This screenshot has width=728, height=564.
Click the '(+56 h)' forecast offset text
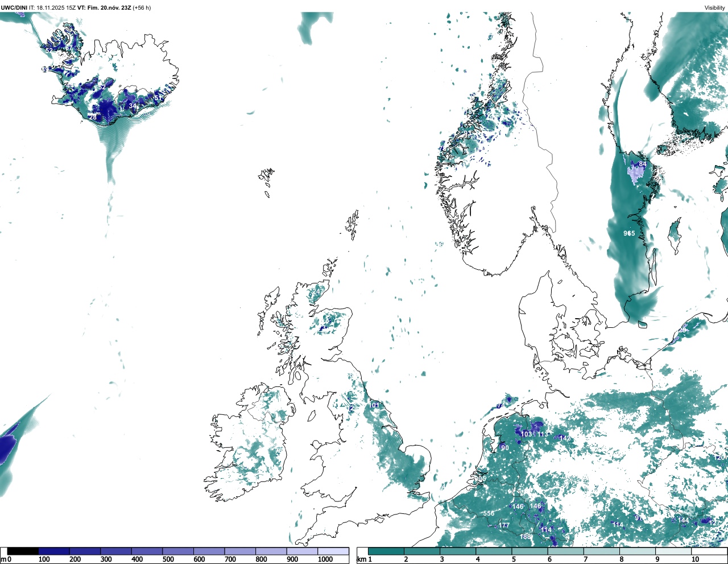(142, 7)
